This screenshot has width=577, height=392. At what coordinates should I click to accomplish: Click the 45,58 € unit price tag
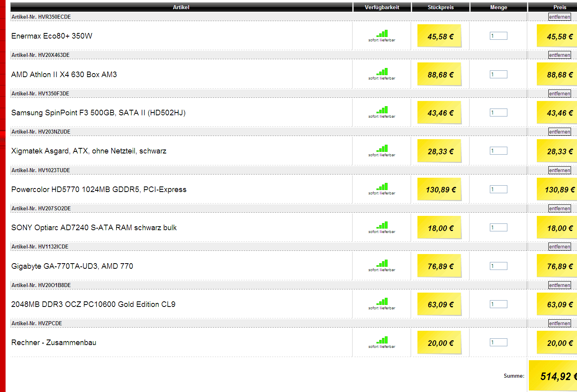click(440, 36)
